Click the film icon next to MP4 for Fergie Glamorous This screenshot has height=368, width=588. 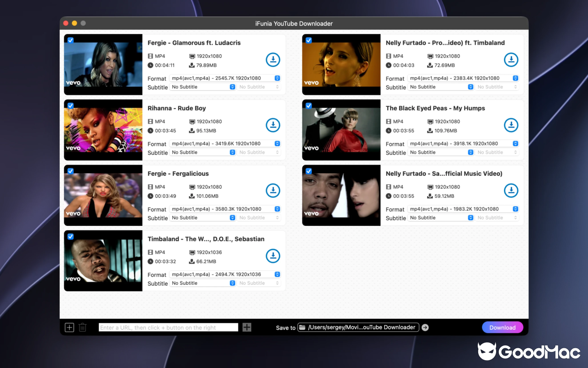[x=151, y=56]
